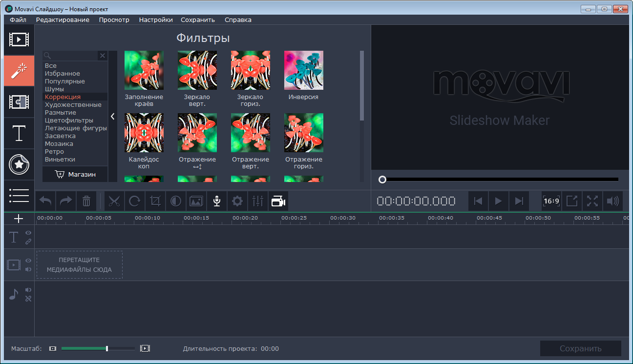Image resolution: width=633 pixels, height=364 pixels.
Task: Click the microphone record audio icon
Action: (x=217, y=201)
